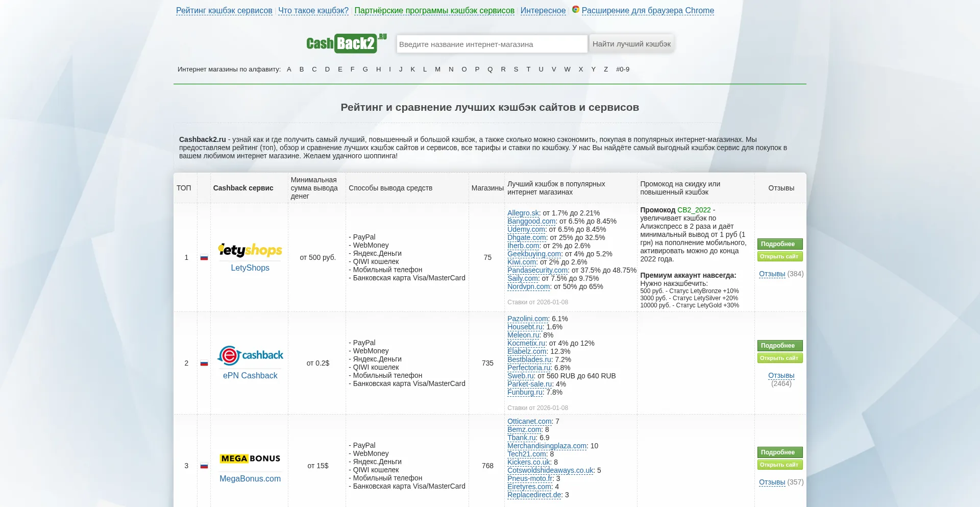Click the Russian flag in ePN Cashback row
The height and width of the screenshot is (507, 980).
204,364
